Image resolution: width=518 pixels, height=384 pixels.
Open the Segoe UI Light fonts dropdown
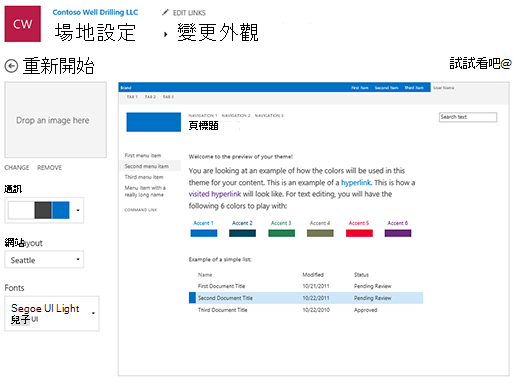(52, 314)
